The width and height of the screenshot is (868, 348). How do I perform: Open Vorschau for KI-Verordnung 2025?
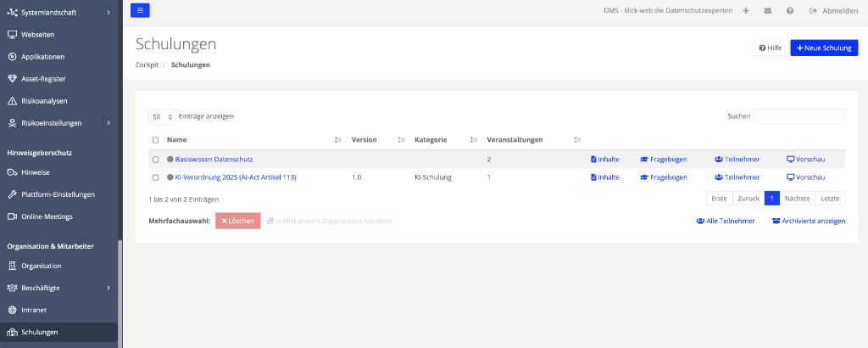tap(806, 177)
